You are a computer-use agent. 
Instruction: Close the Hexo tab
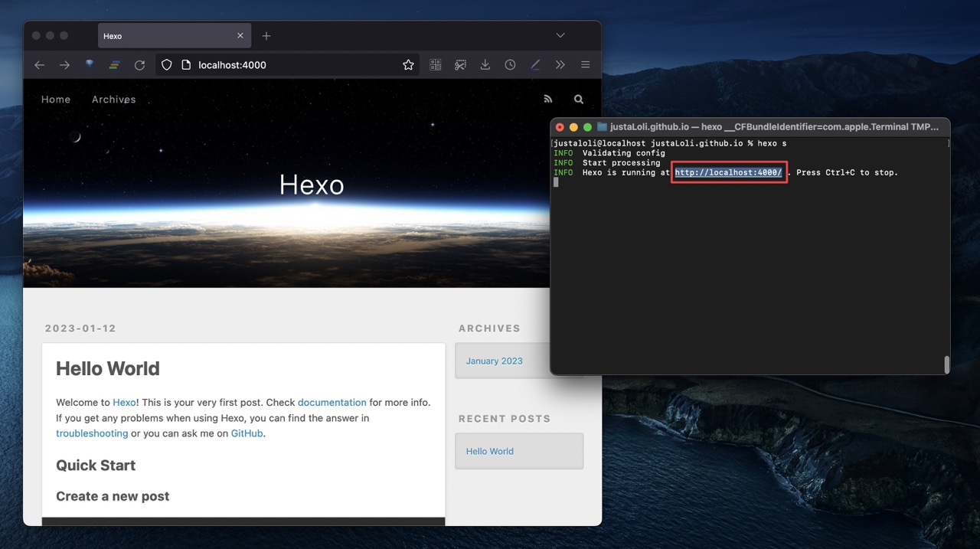[240, 36]
